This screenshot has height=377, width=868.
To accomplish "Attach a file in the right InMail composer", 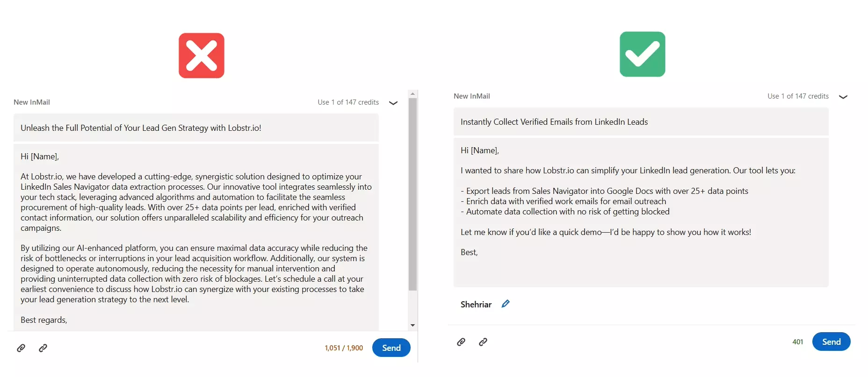I will coord(461,342).
